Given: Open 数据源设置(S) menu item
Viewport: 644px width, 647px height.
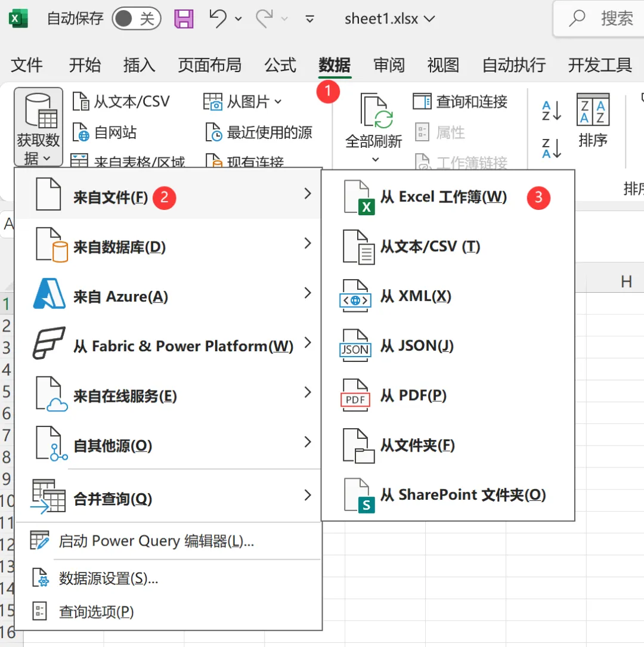Looking at the screenshot, I should pos(168,578).
